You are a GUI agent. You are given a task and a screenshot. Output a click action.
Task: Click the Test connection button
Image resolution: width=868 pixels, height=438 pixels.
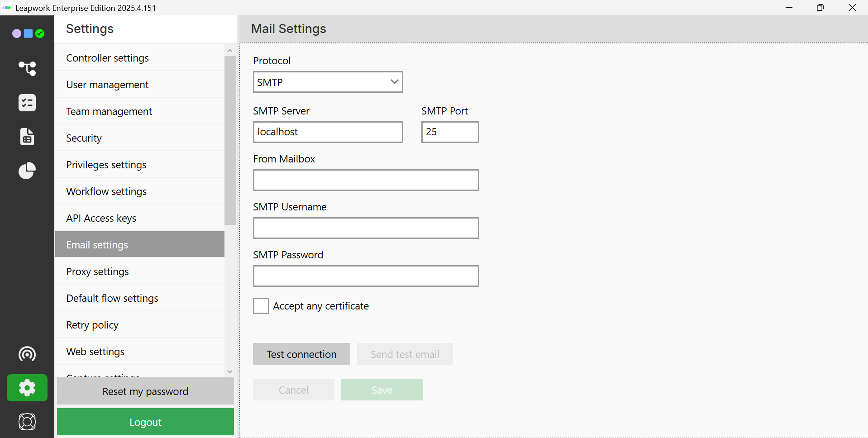pyautogui.click(x=301, y=354)
